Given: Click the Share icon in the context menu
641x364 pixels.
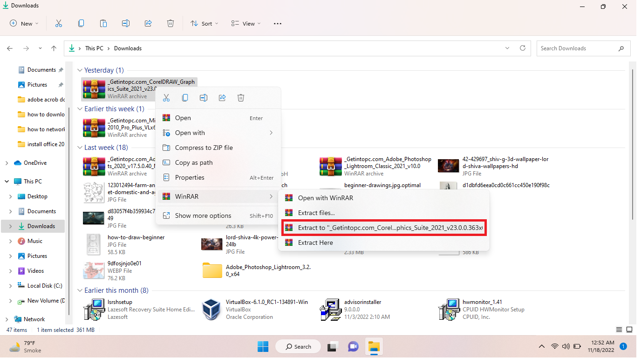Looking at the screenshot, I should [x=222, y=98].
